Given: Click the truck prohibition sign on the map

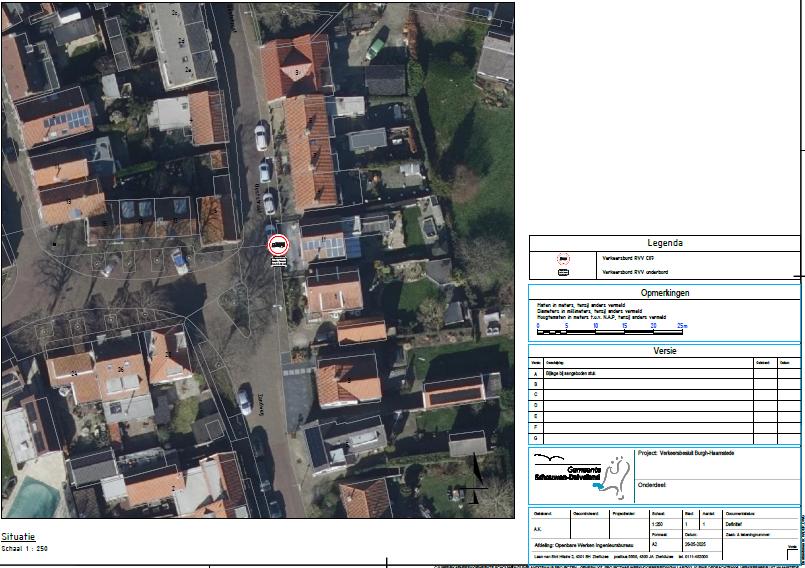Looking at the screenshot, I should click(x=278, y=245).
